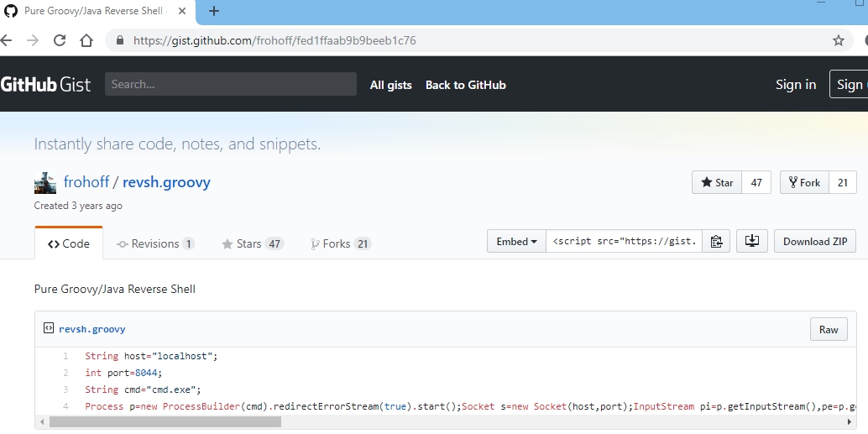Visit the frohoff user profile link

[86, 182]
